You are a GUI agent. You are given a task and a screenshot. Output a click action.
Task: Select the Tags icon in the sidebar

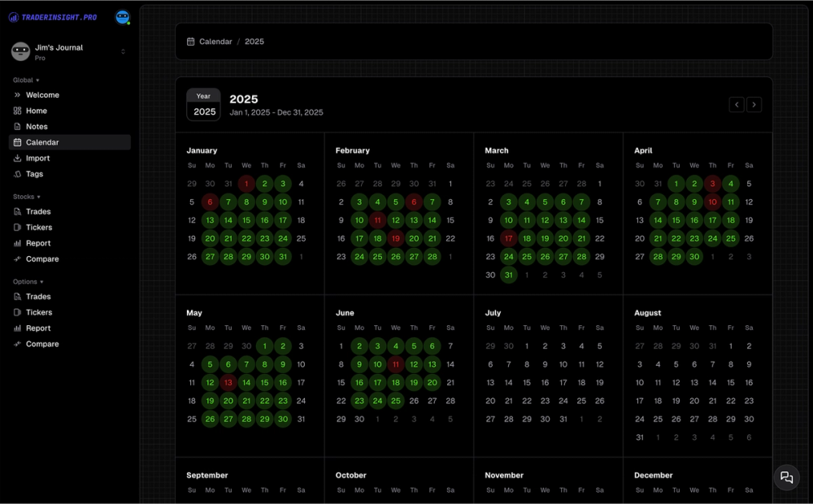click(18, 174)
